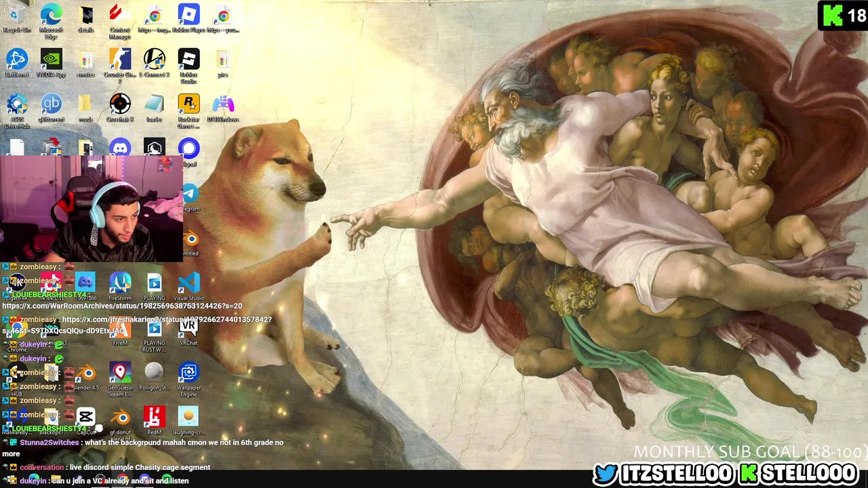
Task: Select the 'mods' folder icon
Action: point(85,108)
